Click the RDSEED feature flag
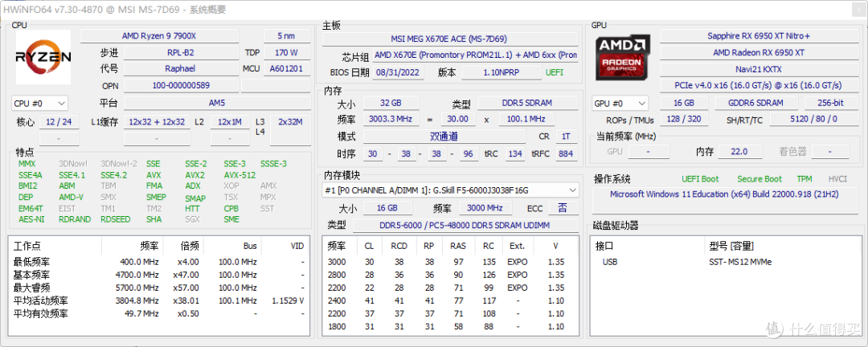Viewport: 868px width, 347px height. tap(116, 219)
